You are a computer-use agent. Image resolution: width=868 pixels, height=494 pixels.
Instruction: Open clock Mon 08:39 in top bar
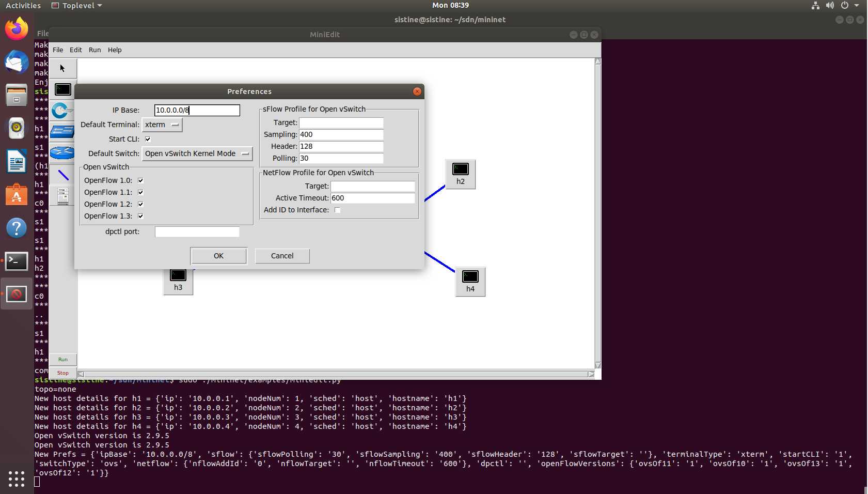pos(450,5)
